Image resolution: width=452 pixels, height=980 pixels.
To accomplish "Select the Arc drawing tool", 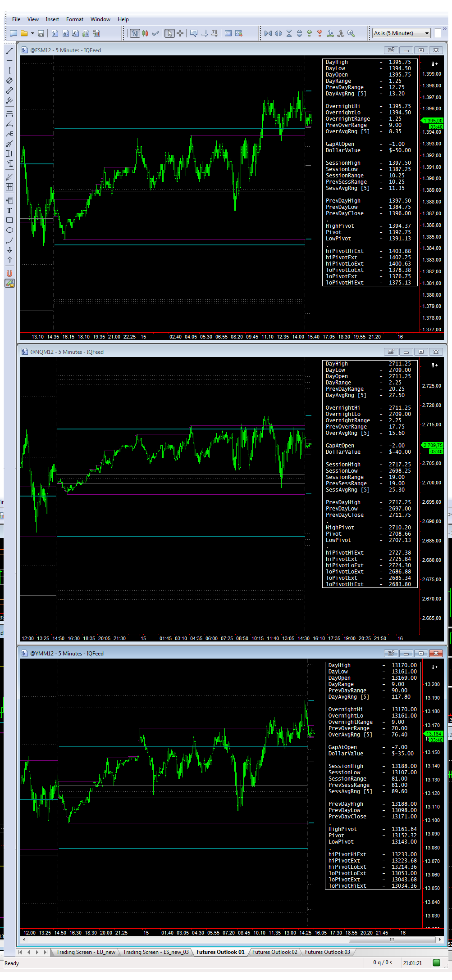I will tap(9, 240).
